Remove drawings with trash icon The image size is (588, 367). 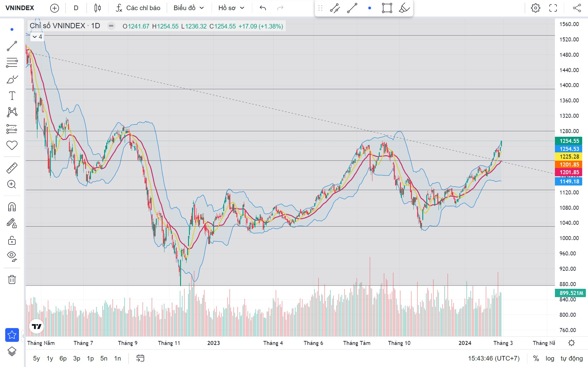click(x=12, y=279)
